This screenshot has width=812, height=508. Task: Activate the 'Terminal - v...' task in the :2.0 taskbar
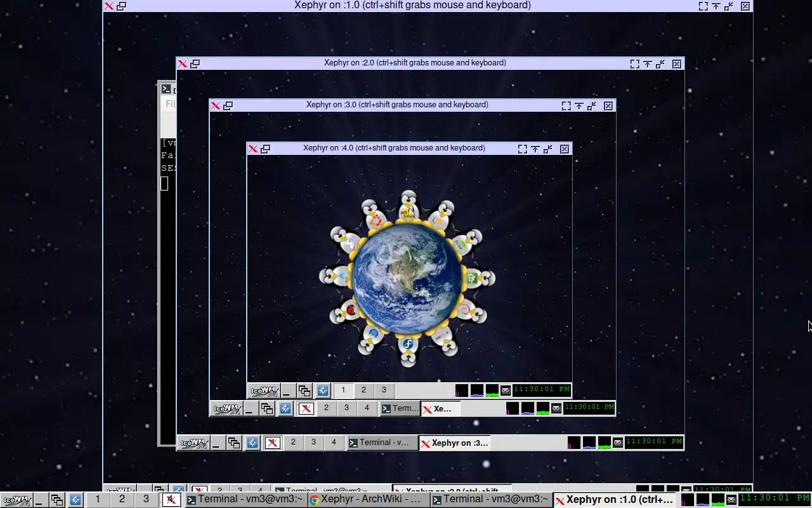point(382,443)
